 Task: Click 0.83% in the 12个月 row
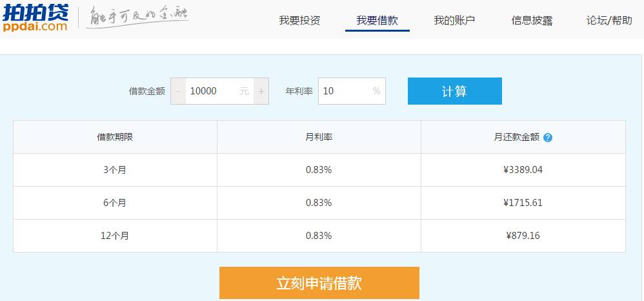tap(319, 236)
